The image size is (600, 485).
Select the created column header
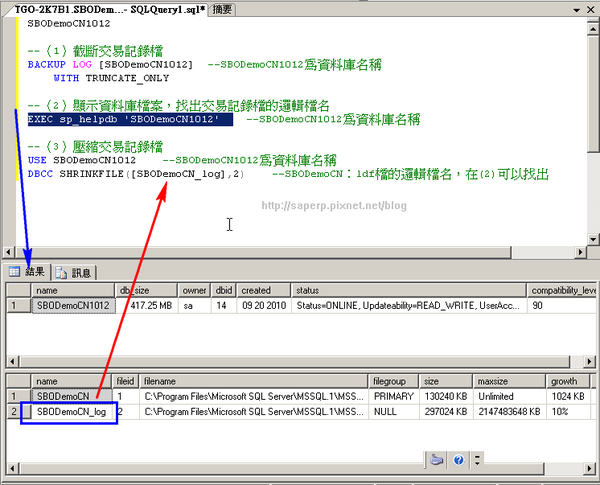[x=264, y=291]
